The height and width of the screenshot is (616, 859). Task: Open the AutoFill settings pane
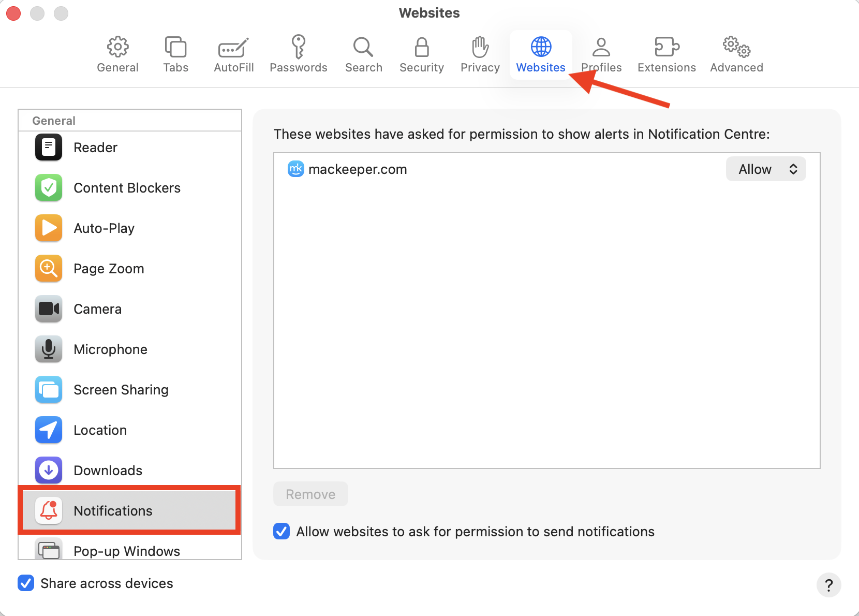point(233,53)
